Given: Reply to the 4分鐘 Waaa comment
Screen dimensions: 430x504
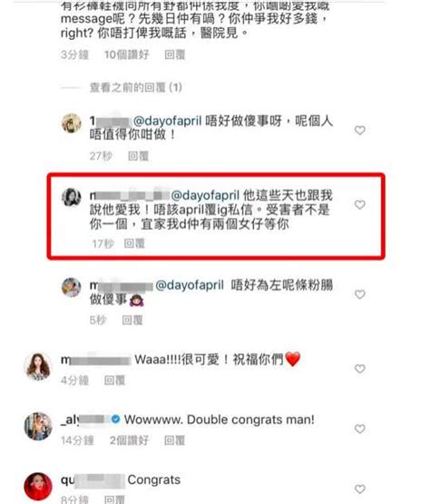Looking at the screenshot, I should pyautogui.click(x=114, y=380).
